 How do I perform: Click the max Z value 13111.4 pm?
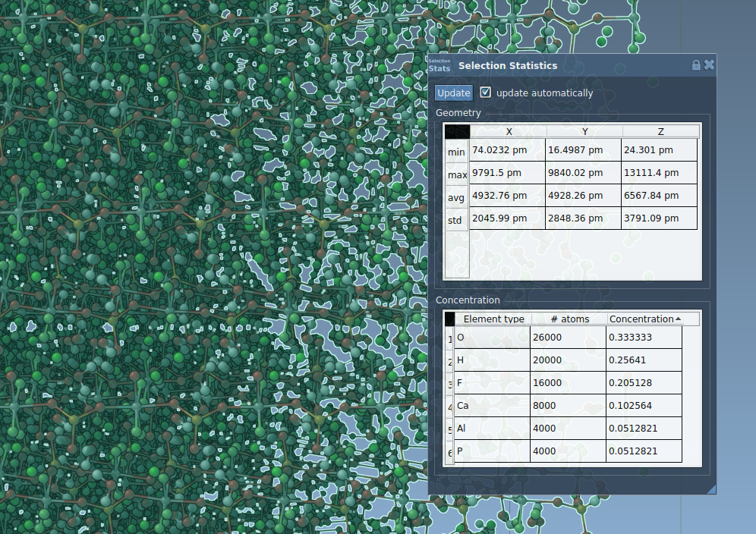tap(659, 173)
